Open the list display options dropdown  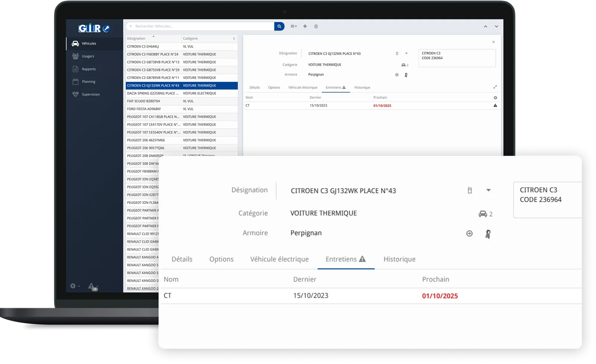[293, 26]
